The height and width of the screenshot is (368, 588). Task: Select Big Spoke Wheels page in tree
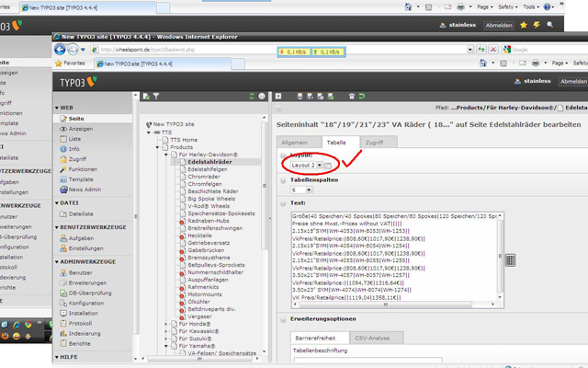click(211, 199)
